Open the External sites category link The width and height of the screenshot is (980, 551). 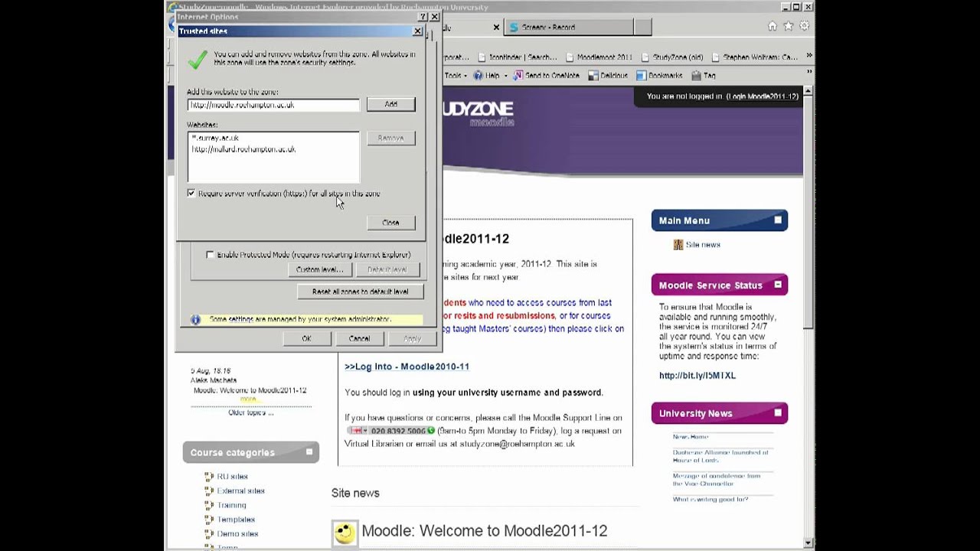click(x=240, y=491)
